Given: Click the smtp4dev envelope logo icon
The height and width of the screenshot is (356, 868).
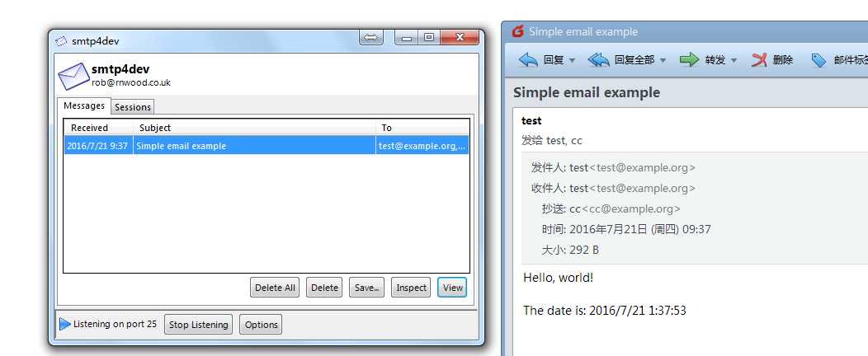Looking at the screenshot, I should pos(73,77).
